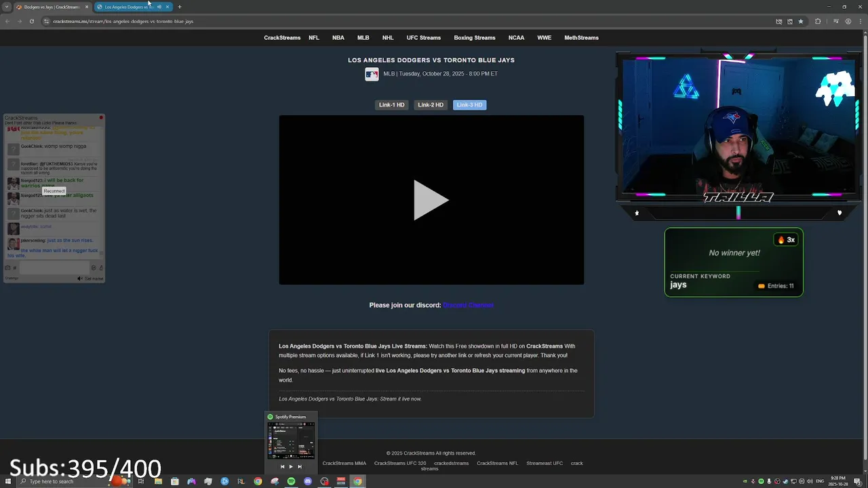Click the address bar URL

click(x=123, y=22)
